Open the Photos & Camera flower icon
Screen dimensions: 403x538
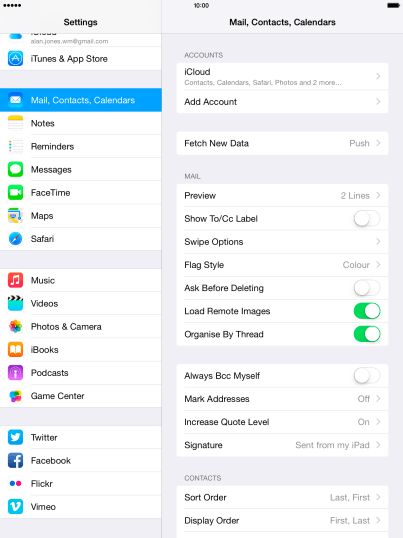pos(15,326)
